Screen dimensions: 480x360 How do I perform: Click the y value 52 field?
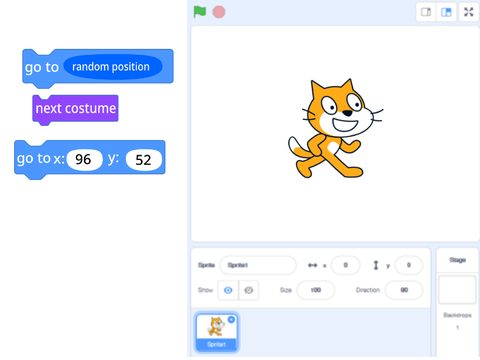point(144,160)
